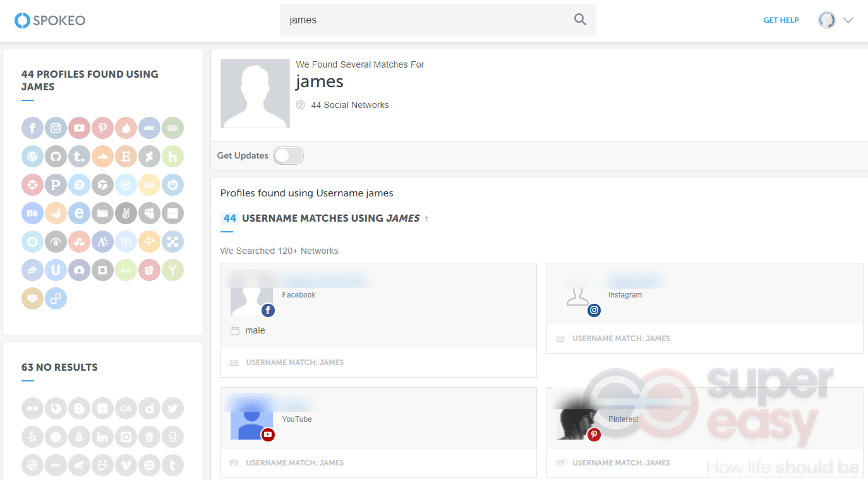Open the headset support avatar icon

pos(827,20)
